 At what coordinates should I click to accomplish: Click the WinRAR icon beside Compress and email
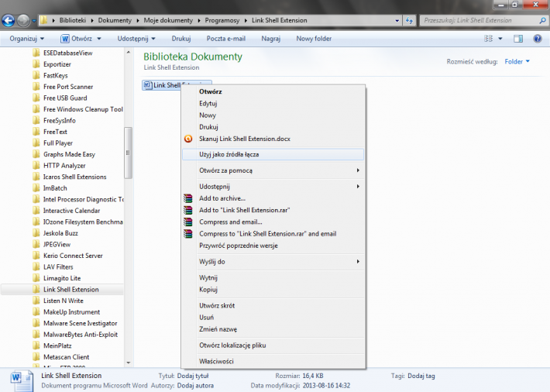pyautogui.click(x=188, y=222)
